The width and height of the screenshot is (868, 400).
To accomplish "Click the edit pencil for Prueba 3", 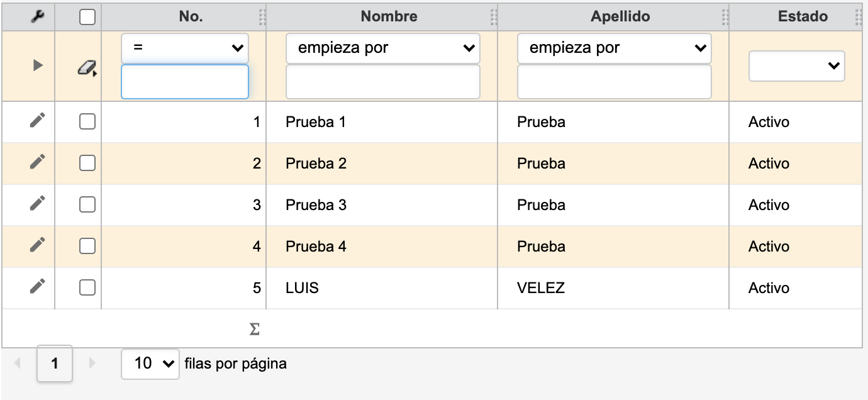I will click(x=37, y=204).
